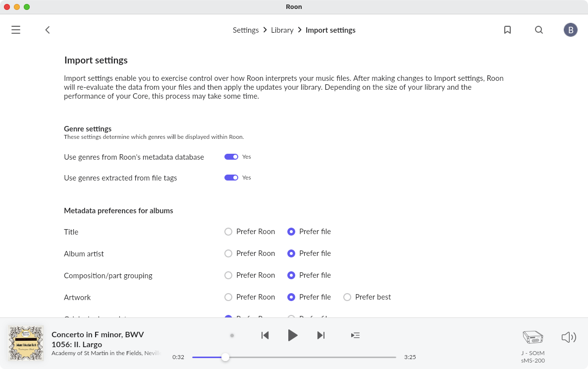Open the play queue icon
This screenshot has height=369, width=588.
click(x=355, y=335)
